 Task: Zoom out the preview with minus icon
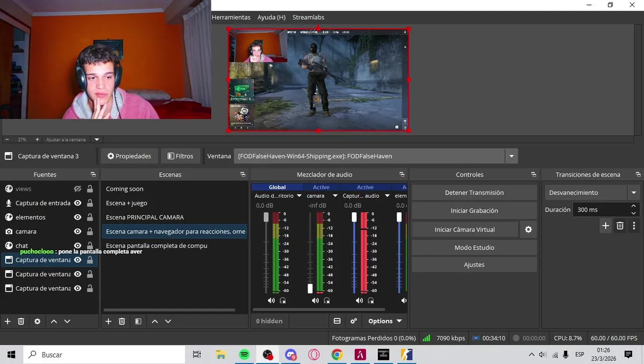7,140
